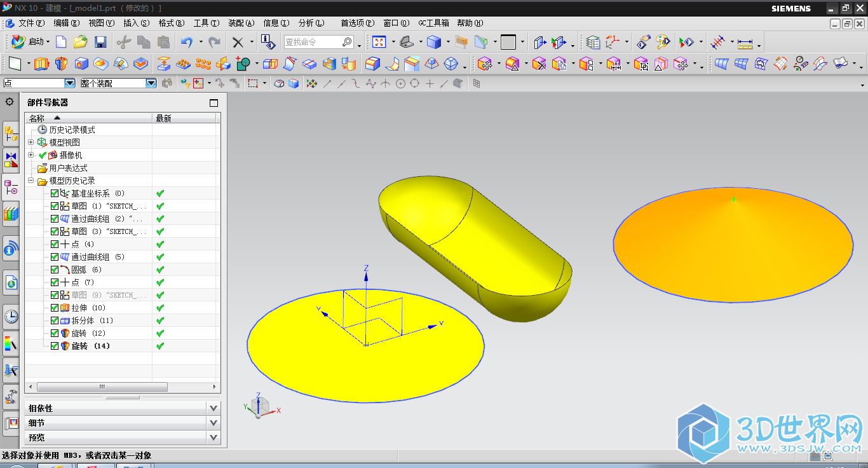Click the object Information icon
The image size is (868, 468).
(x=268, y=42)
